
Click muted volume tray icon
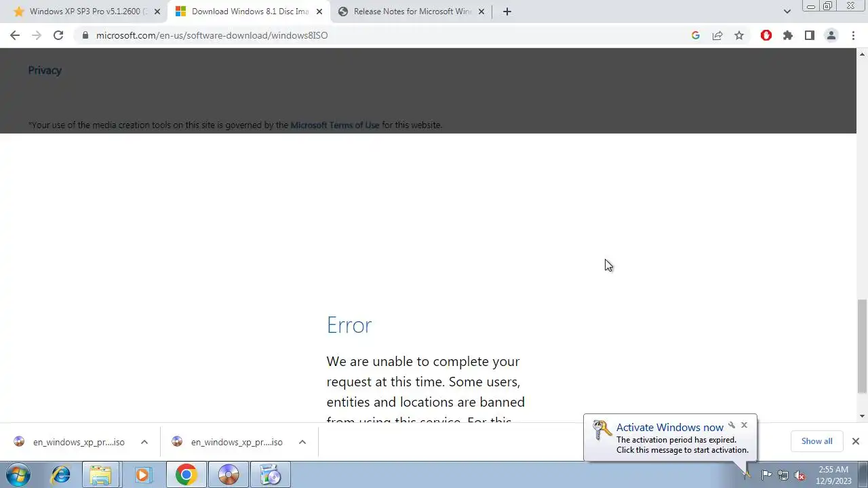[800, 475]
